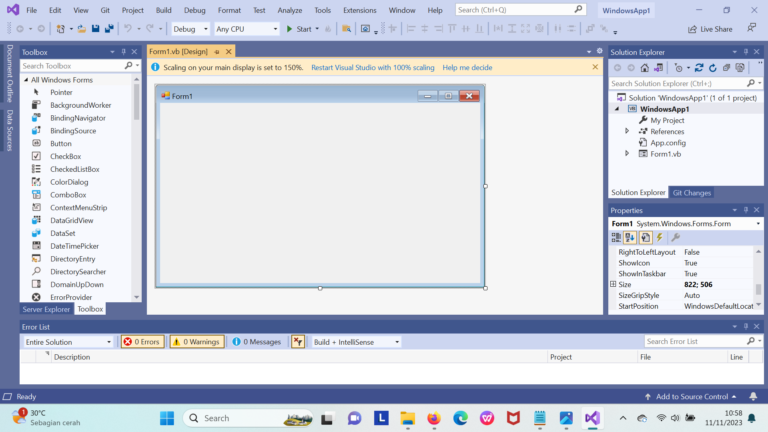The width and height of the screenshot is (768, 432).
Task: Open File Explorer from the taskbar
Action: click(408, 418)
